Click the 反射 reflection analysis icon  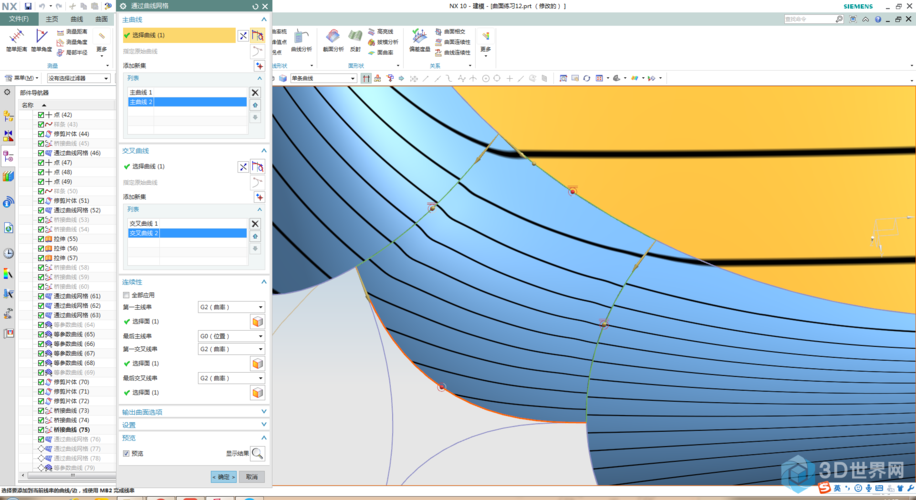[355, 40]
